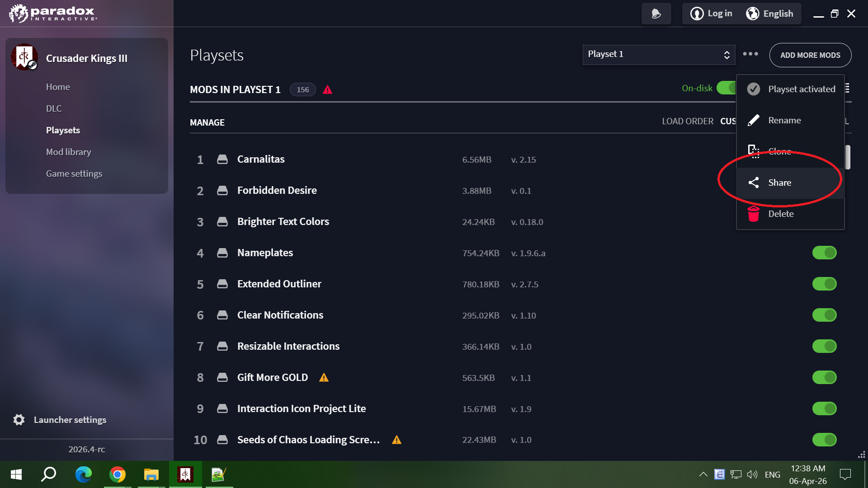
Task: Open the Windows notification center
Action: click(x=845, y=474)
